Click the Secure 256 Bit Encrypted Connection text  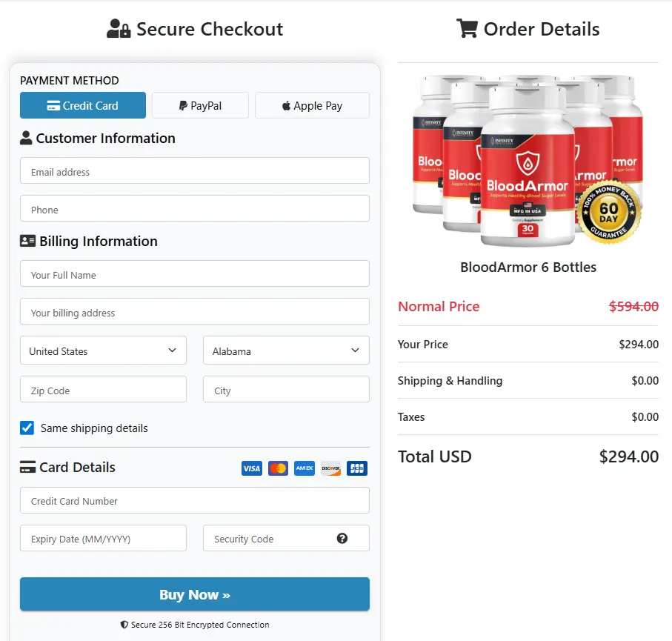(x=194, y=625)
